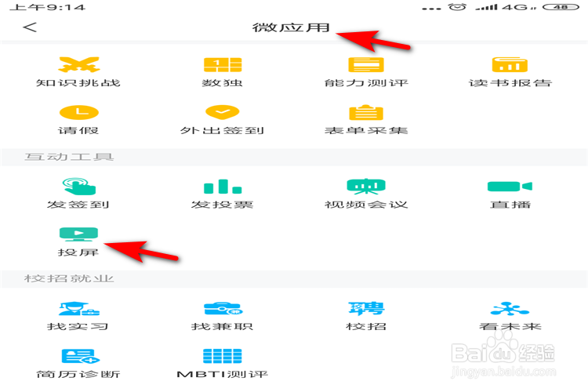
Task: Tap the 请假 clock icon
Action: (x=78, y=112)
